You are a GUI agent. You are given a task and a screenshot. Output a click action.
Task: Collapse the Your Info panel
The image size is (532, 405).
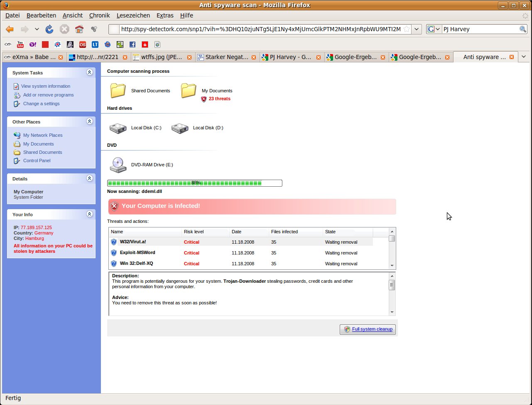point(89,214)
